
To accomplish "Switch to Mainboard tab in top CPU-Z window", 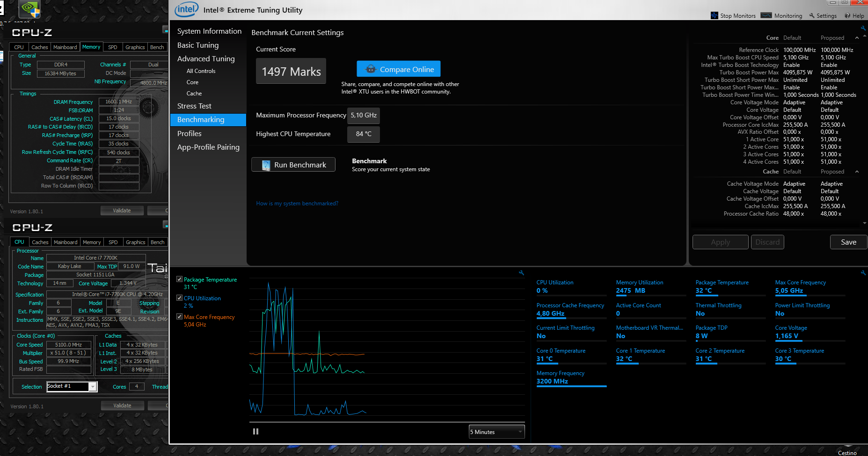I will coord(65,47).
